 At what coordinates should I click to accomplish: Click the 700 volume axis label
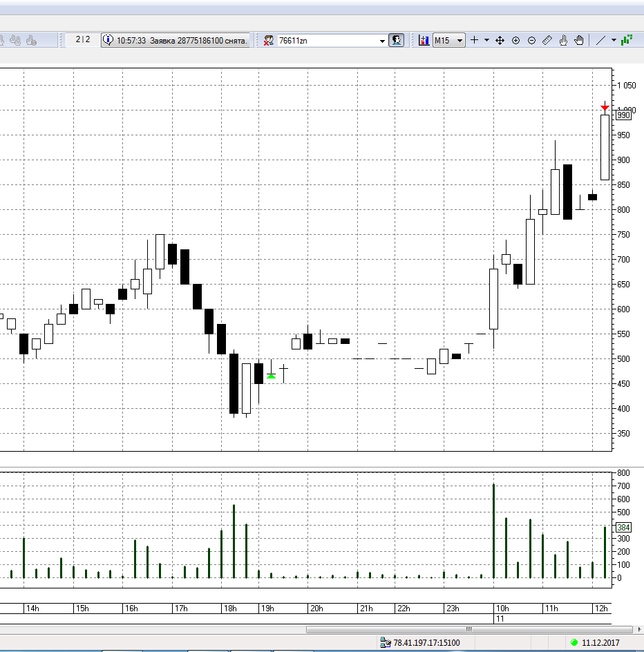point(623,486)
